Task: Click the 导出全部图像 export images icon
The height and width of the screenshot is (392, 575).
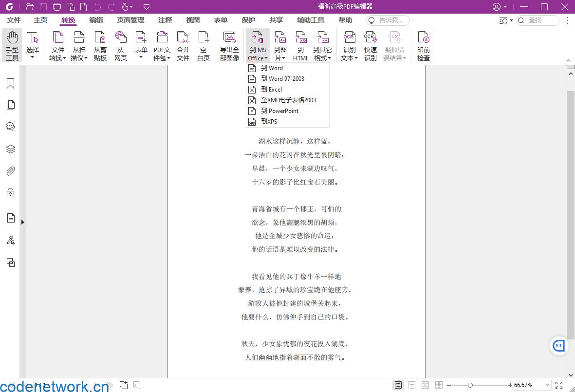Action: pos(229,45)
